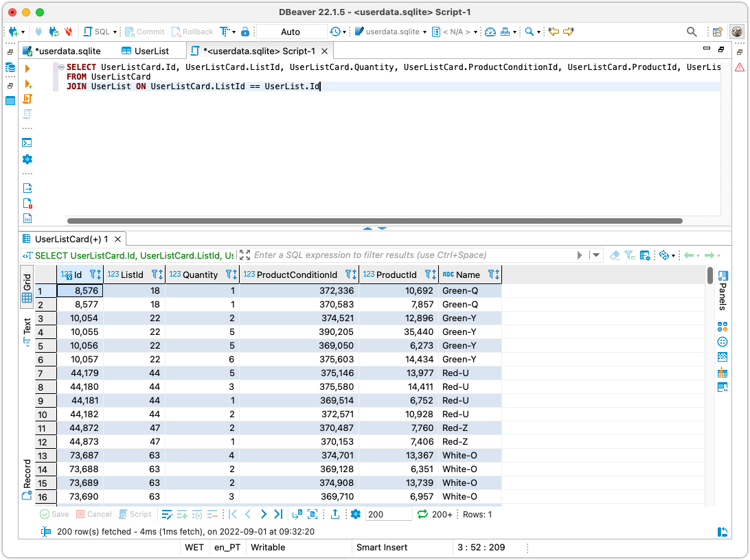Click the Save button below results

point(54,515)
